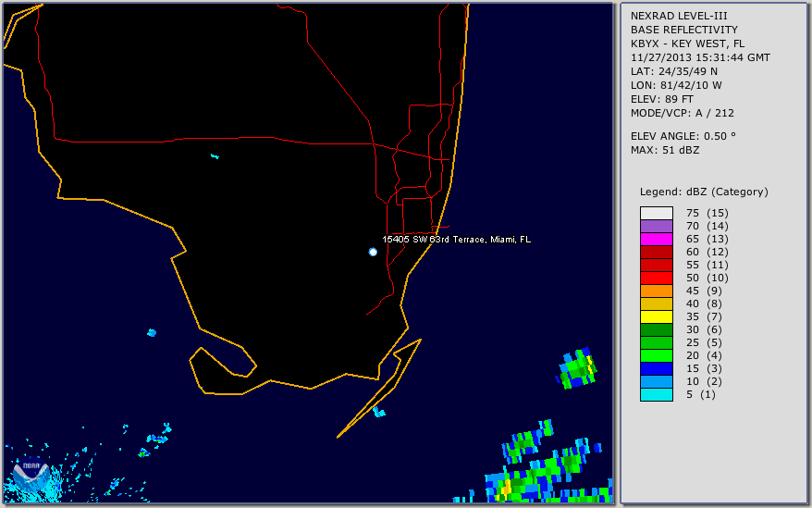Click the NOAA logo on the map
The height and width of the screenshot is (508, 812).
tap(31, 475)
